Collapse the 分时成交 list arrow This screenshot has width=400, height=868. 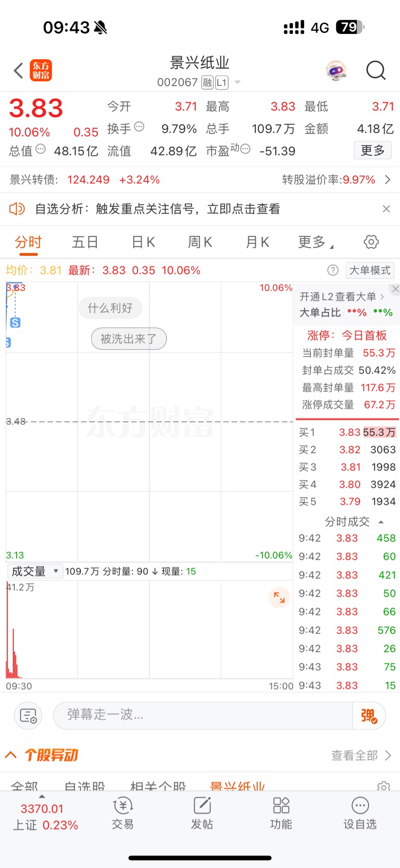[x=381, y=522]
